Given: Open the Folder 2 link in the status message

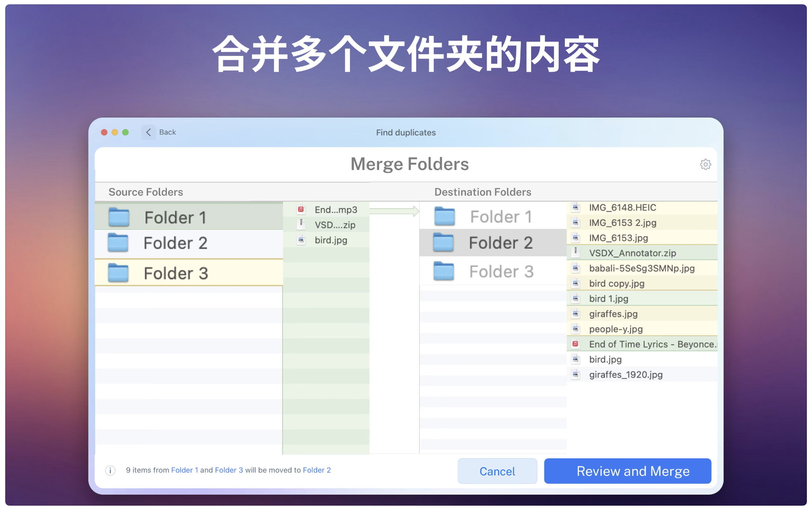Looking at the screenshot, I should [x=316, y=470].
